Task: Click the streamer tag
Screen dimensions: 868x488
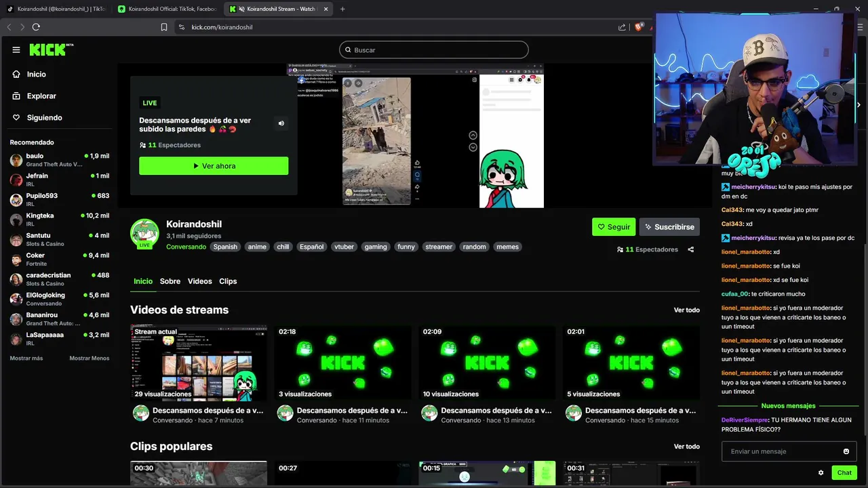Action: [x=439, y=247]
